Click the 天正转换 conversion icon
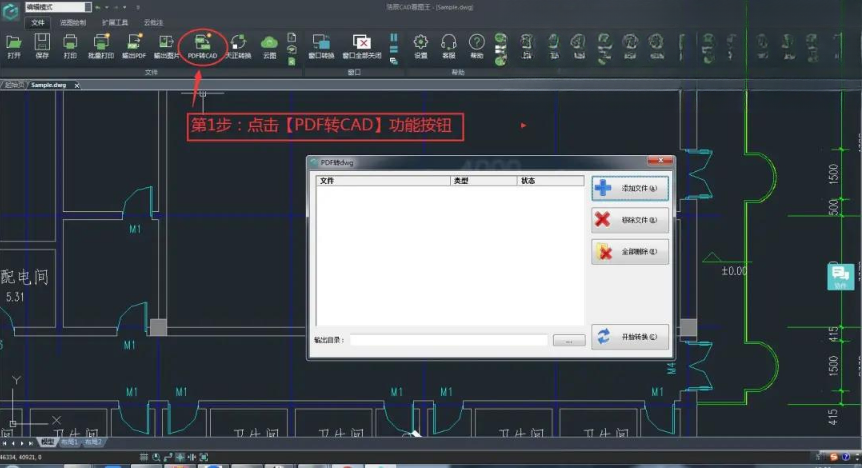862x468 pixels. point(238,46)
